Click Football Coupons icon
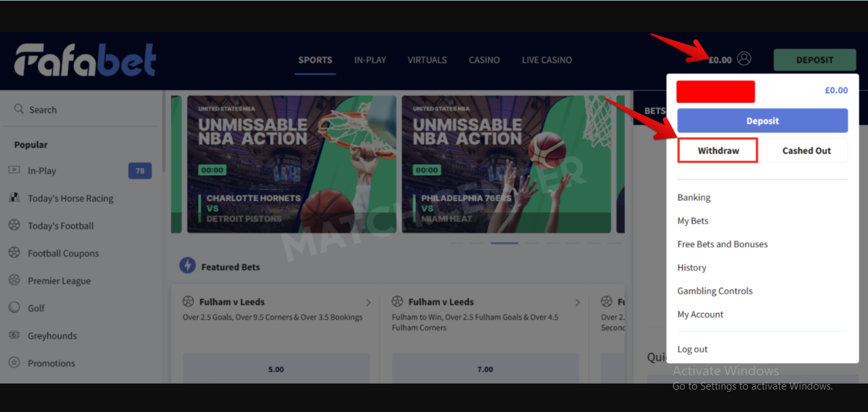The image size is (868, 412). [14, 252]
